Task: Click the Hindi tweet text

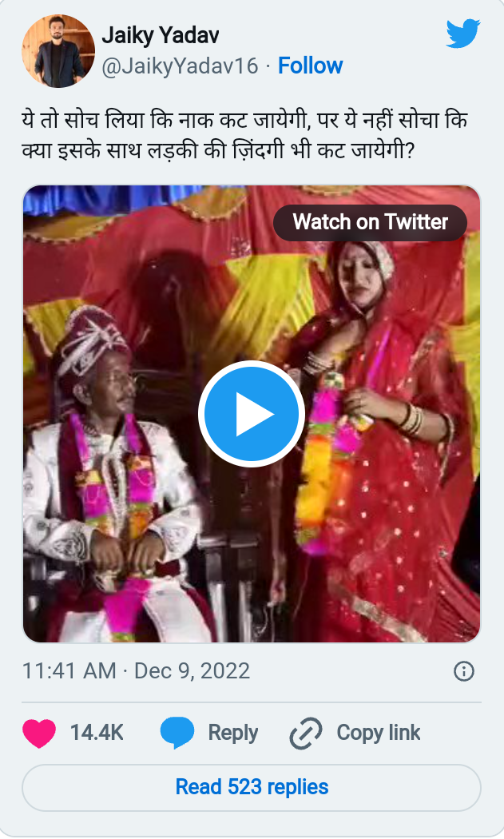Action: point(244,136)
